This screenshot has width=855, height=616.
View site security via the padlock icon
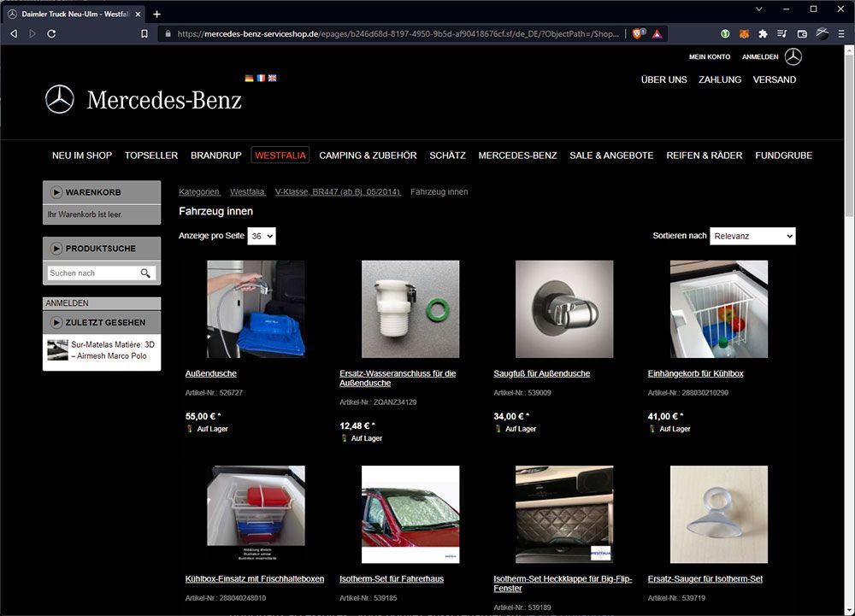pyautogui.click(x=168, y=34)
